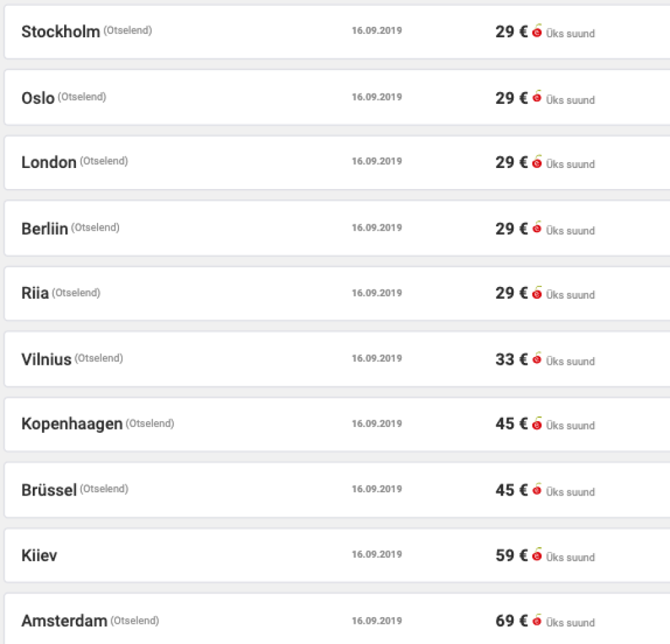
Task: Click the cherry icon beside Berliin price
Action: (537, 228)
